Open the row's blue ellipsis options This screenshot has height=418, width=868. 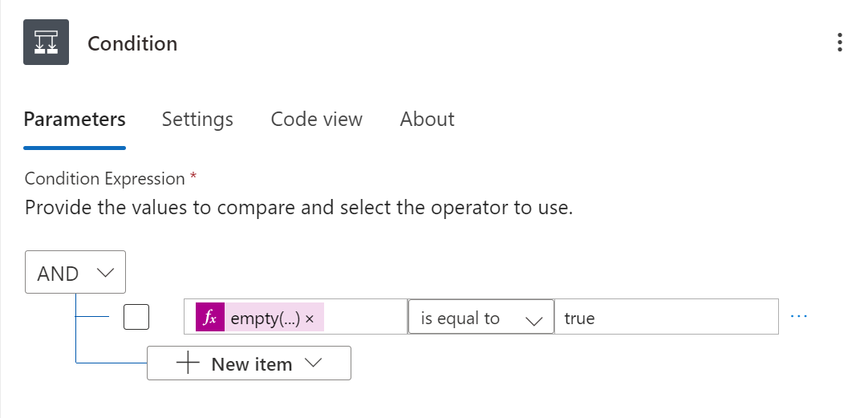799,316
